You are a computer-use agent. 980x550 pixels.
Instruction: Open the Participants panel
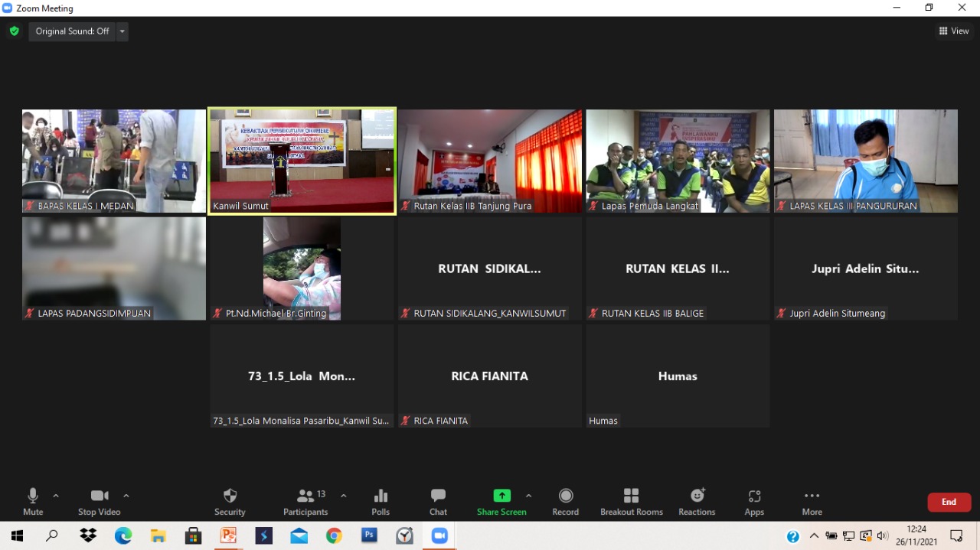click(306, 501)
